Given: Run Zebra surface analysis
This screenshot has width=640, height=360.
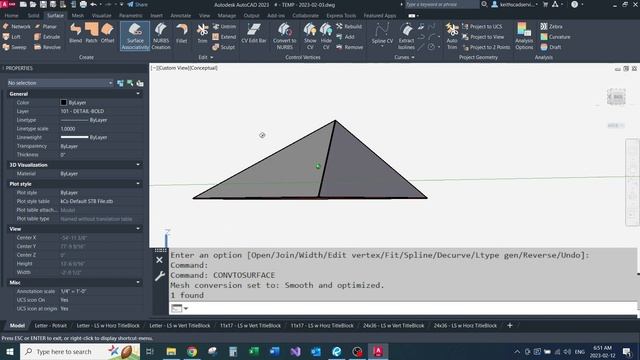Looking at the screenshot, I should [x=551, y=27].
